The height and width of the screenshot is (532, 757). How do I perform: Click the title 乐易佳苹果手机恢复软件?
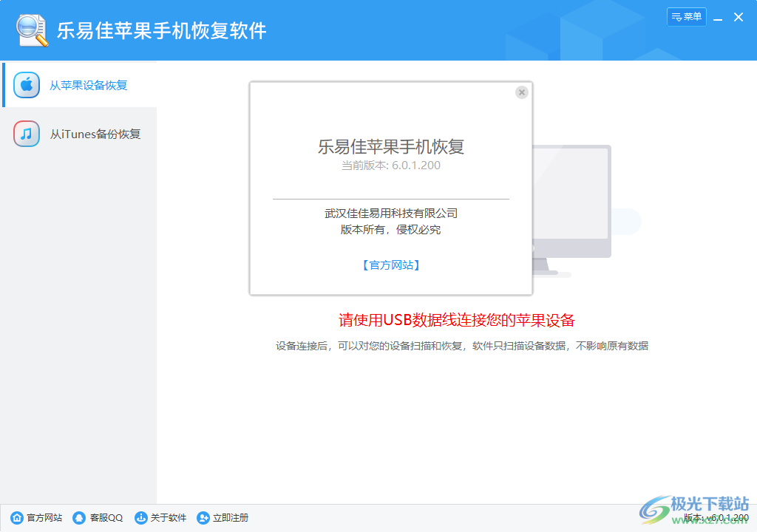pyautogui.click(x=162, y=30)
